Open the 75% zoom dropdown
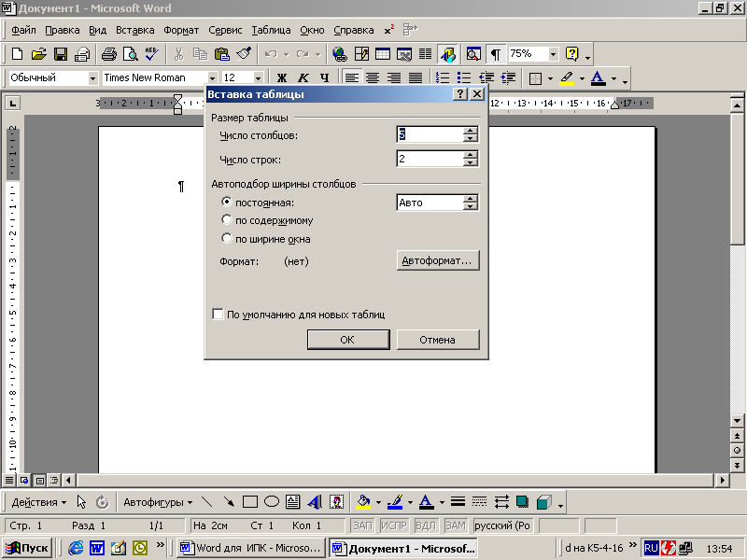The height and width of the screenshot is (560, 747). tap(553, 54)
